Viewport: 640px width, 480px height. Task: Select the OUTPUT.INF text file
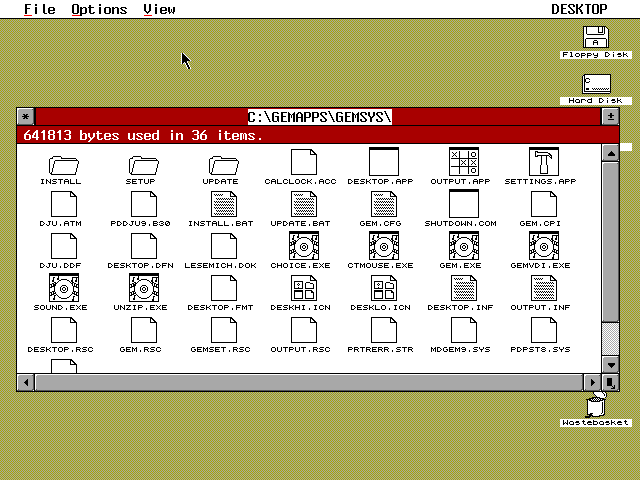point(544,288)
